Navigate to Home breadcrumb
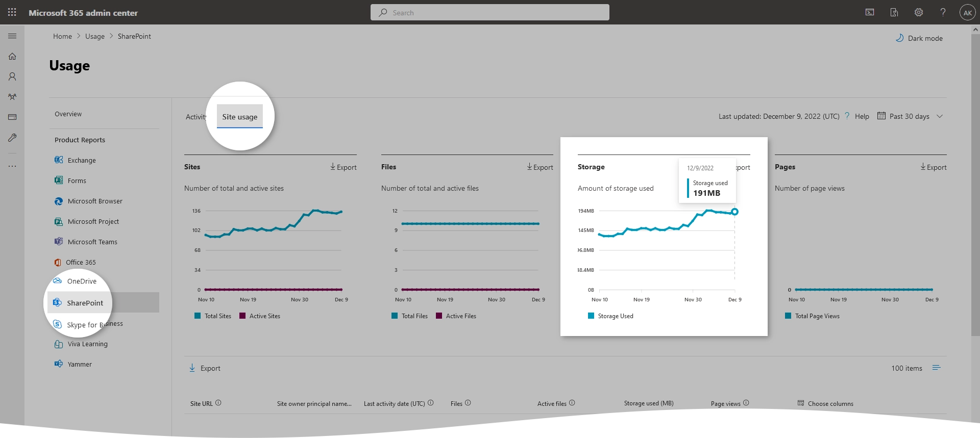 point(62,36)
